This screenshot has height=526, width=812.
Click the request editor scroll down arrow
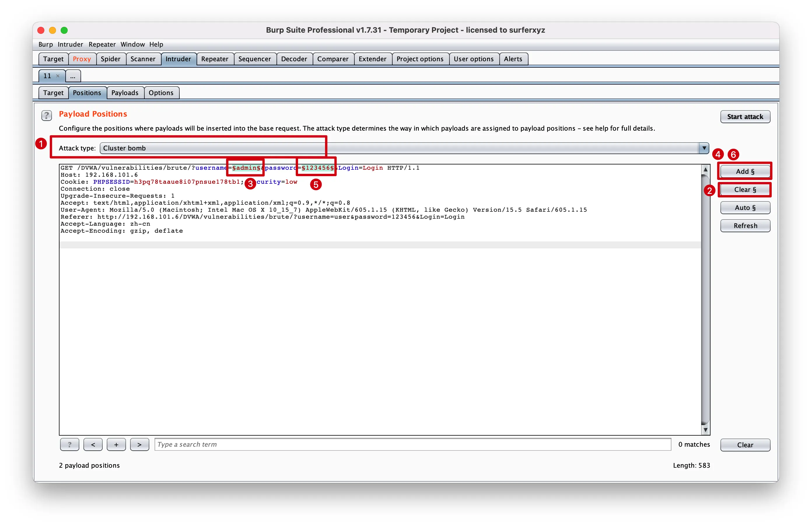point(705,430)
